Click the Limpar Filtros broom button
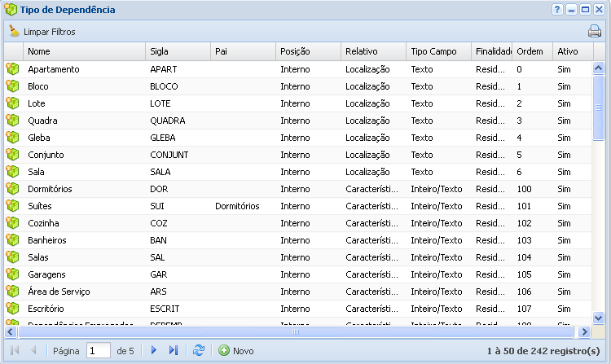This screenshot has height=364, width=611. click(x=42, y=32)
